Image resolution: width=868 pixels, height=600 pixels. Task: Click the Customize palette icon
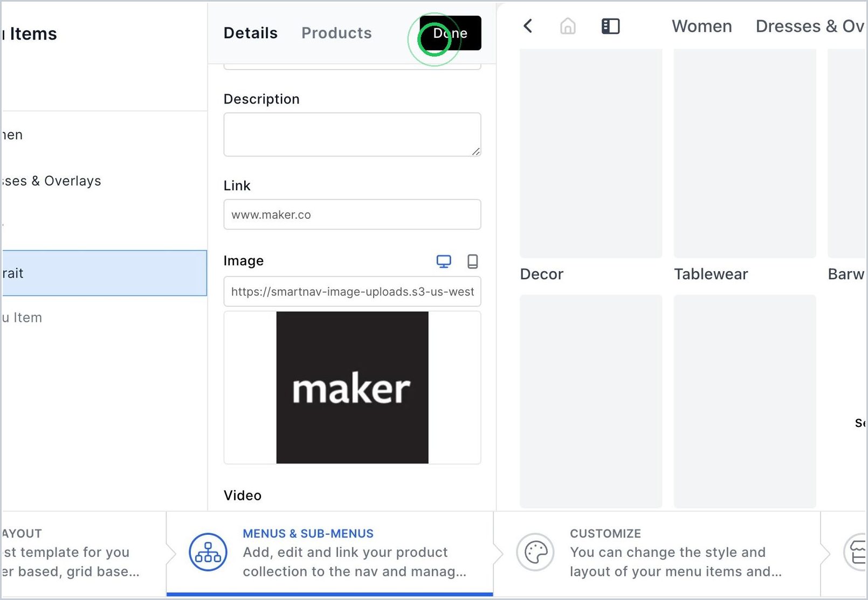[535, 552]
